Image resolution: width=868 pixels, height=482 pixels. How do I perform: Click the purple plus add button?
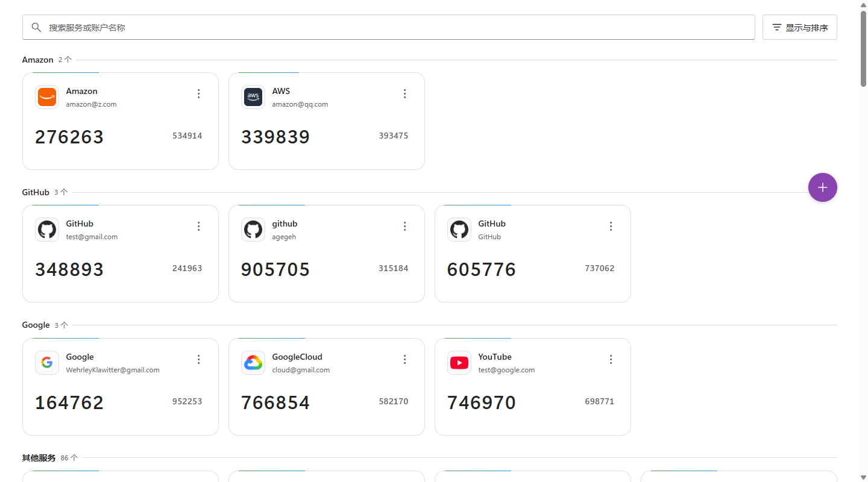(823, 187)
